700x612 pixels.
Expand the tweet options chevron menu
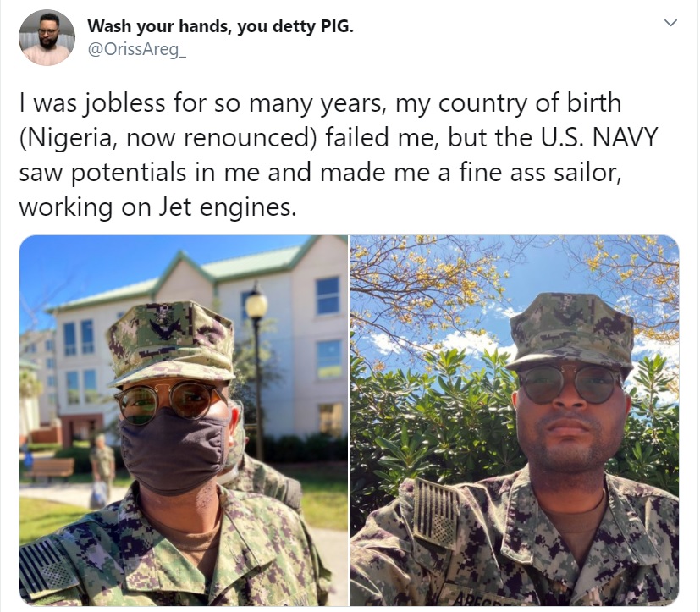click(x=671, y=23)
